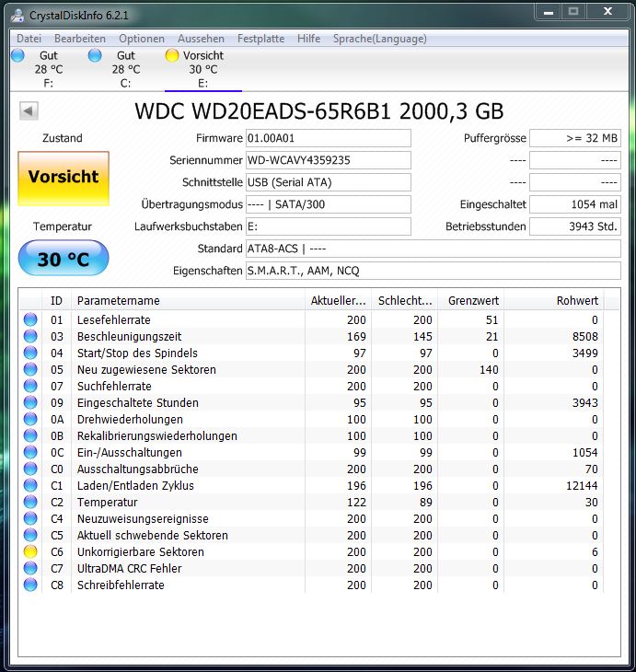Click the Übertragungsmodus field SATA/300
636x672 pixels.
pos(329,204)
